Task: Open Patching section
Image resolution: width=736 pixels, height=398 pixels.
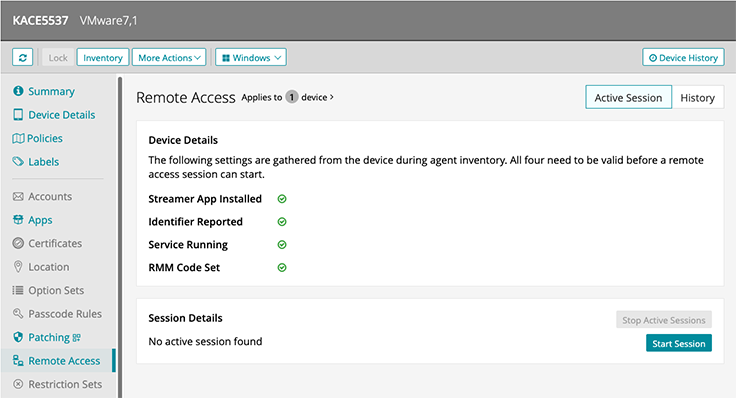Action: point(49,337)
